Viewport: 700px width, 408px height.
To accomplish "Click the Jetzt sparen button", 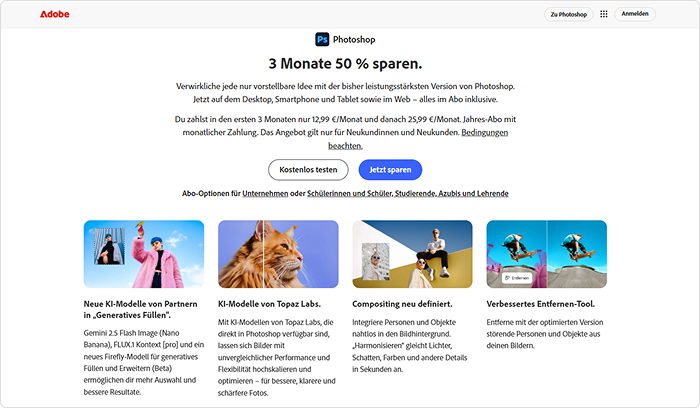I will coord(390,170).
